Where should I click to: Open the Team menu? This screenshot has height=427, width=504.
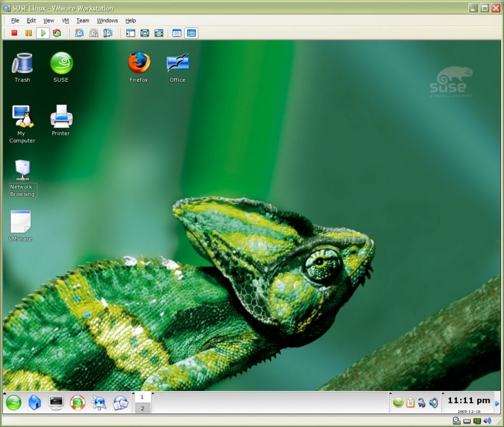(x=83, y=20)
